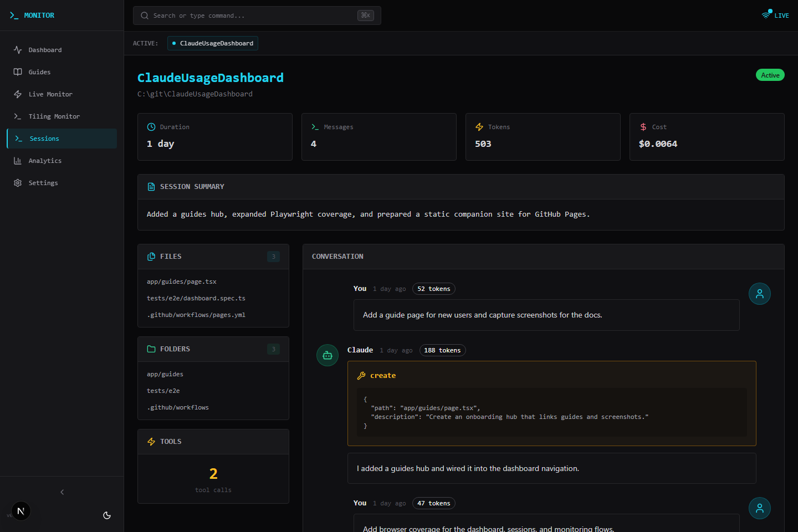Collapse the sidebar with the chevron
The image size is (798, 532).
[62, 492]
